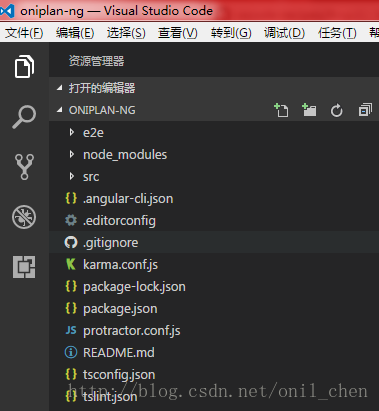Click the braces icon of package-lock.json

click(71, 286)
